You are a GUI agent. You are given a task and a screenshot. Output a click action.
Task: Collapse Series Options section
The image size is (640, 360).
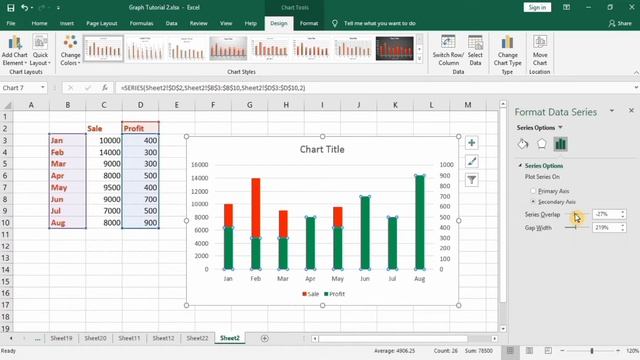(520, 166)
